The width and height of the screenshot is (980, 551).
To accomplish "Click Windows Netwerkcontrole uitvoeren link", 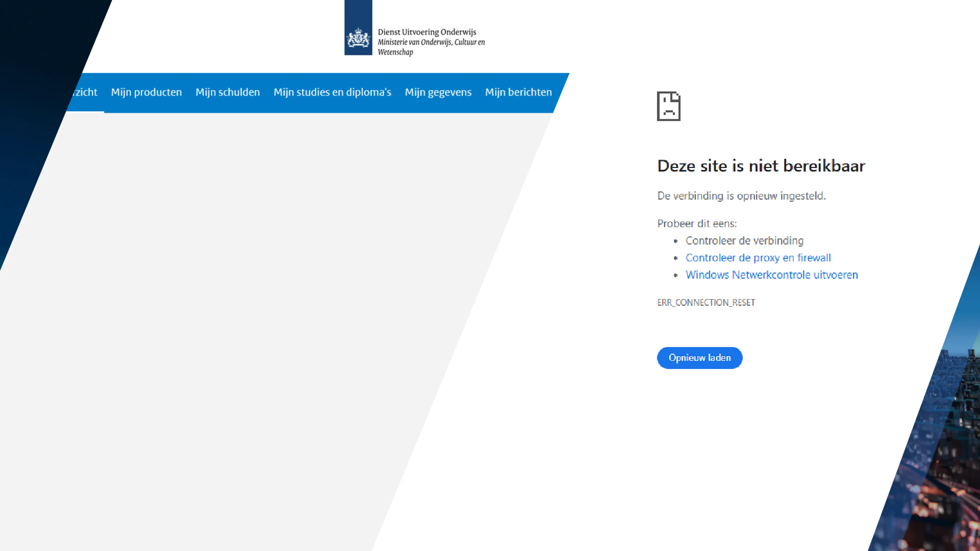I will coord(771,275).
